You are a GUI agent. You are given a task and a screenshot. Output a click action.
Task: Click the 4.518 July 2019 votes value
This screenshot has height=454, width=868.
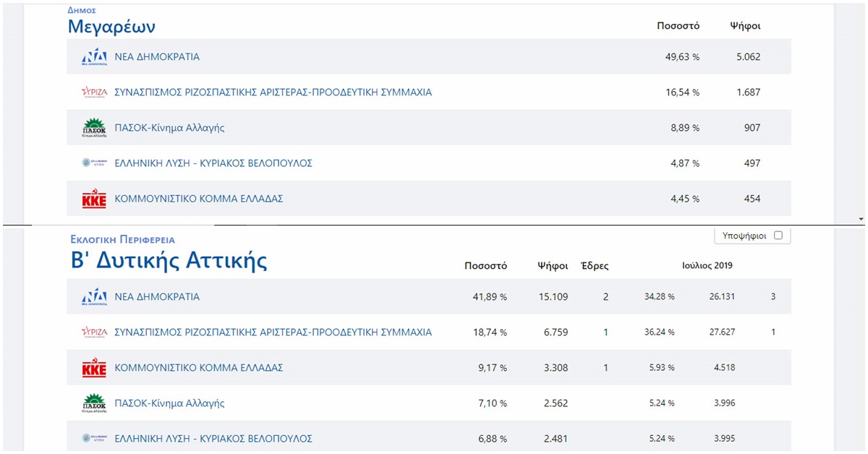click(724, 367)
